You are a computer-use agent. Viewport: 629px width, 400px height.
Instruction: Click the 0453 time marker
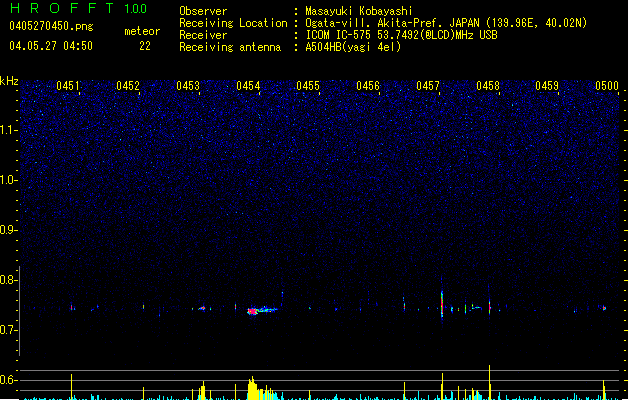pos(188,85)
